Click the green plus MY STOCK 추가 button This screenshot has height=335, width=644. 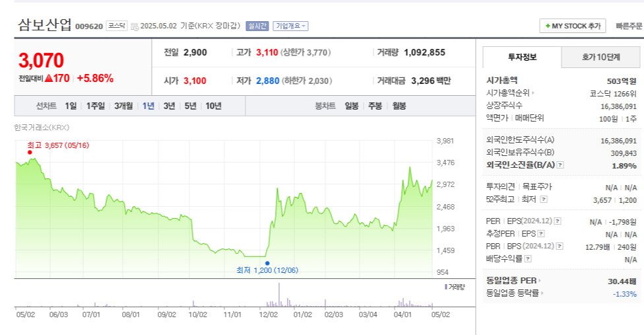click(572, 26)
